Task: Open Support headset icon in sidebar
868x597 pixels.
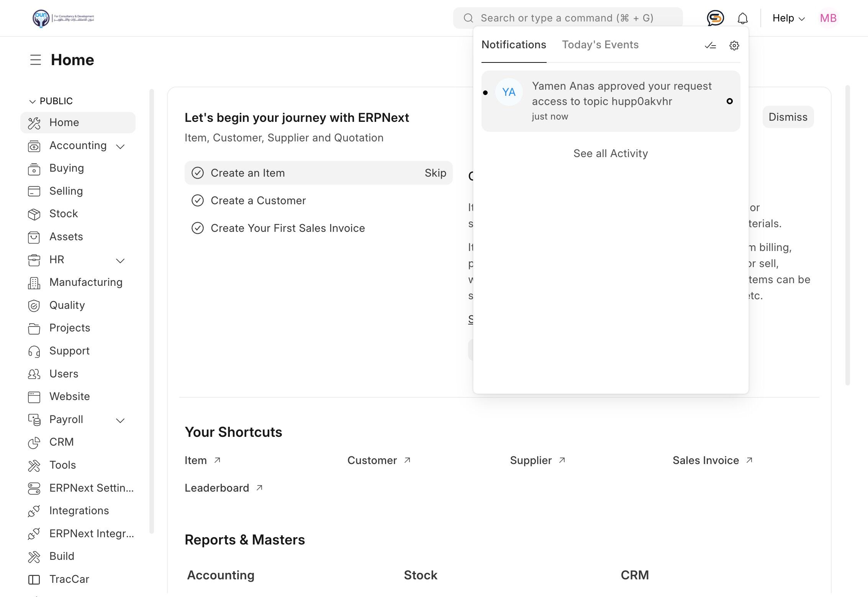Action: click(x=34, y=351)
